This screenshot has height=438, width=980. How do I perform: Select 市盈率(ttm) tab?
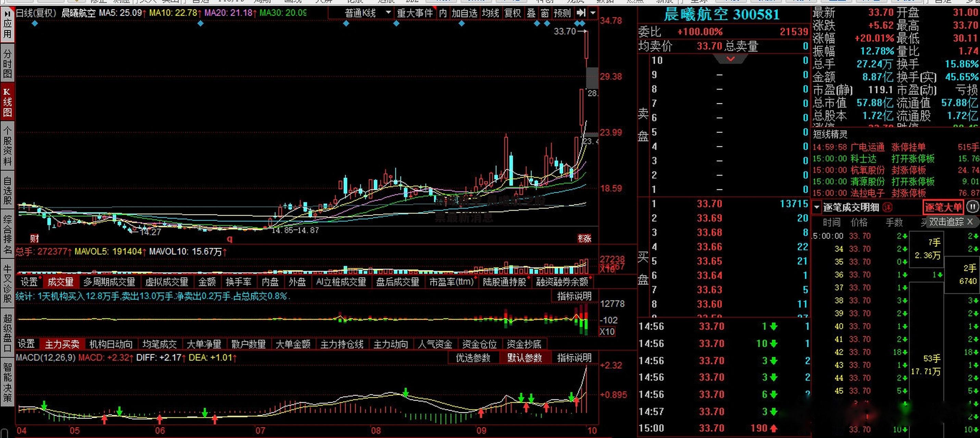(x=452, y=282)
